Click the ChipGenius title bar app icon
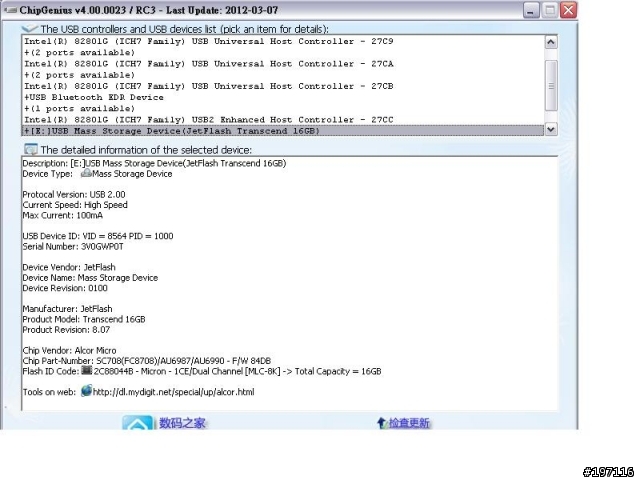This screenshot has height=480, width=640. 10,10
